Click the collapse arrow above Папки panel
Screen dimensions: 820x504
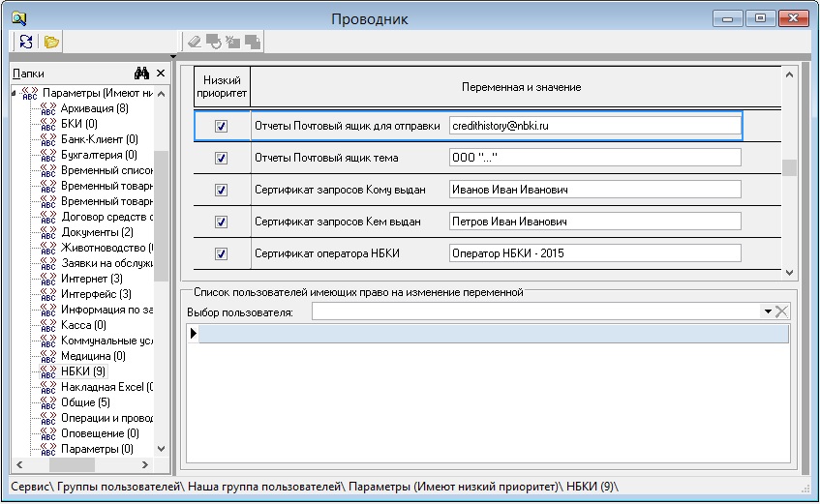coord(173,56)
